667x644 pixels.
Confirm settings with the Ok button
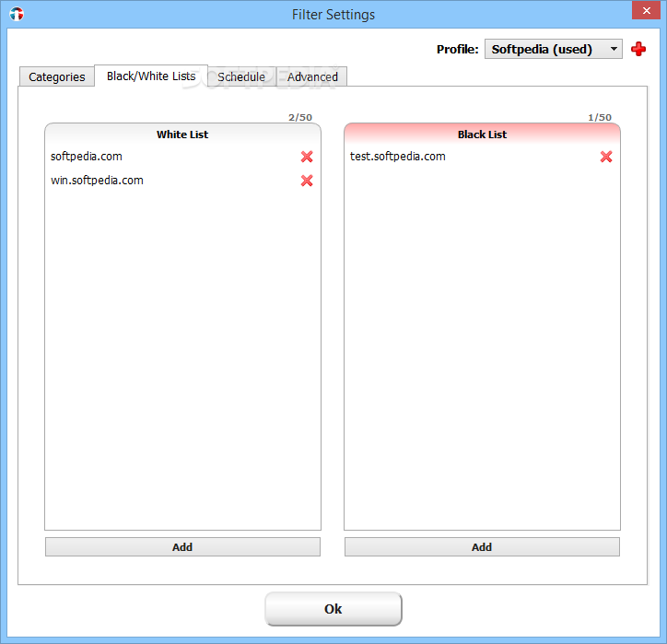[333, 609]
